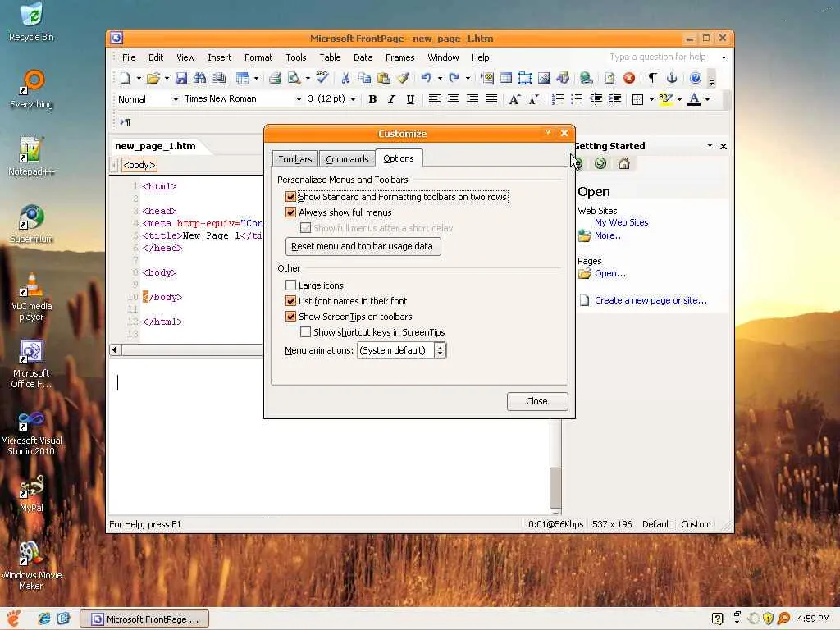Click Microsoft FrontPage taskbar button
This screenshot has height=630, width=840.
coord(144,619)
